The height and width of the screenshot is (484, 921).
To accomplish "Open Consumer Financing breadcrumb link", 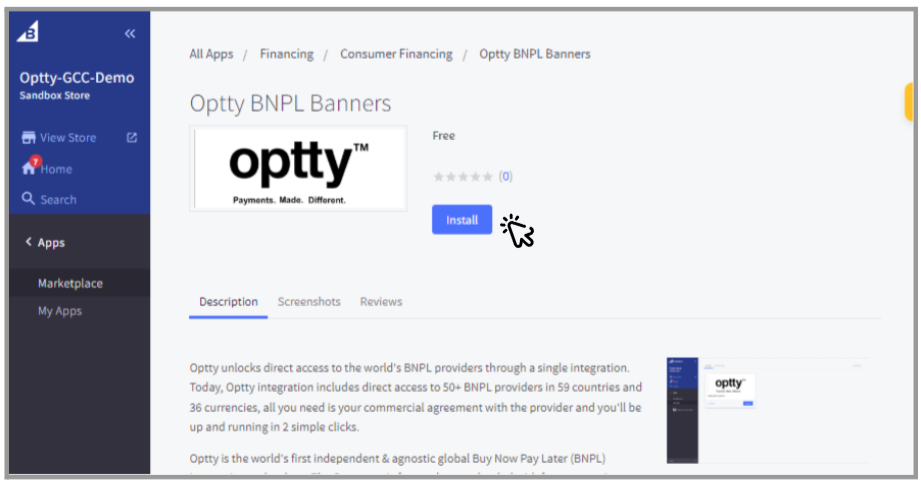I will [396, 54].
